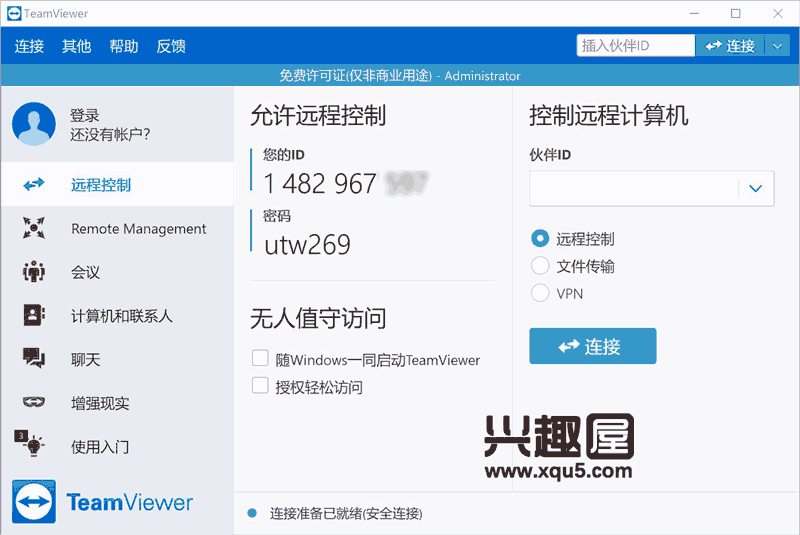Viewport: 800px width, 535px height.
Task: Open the 会议 sidebar tab
Action: point(117,271)
